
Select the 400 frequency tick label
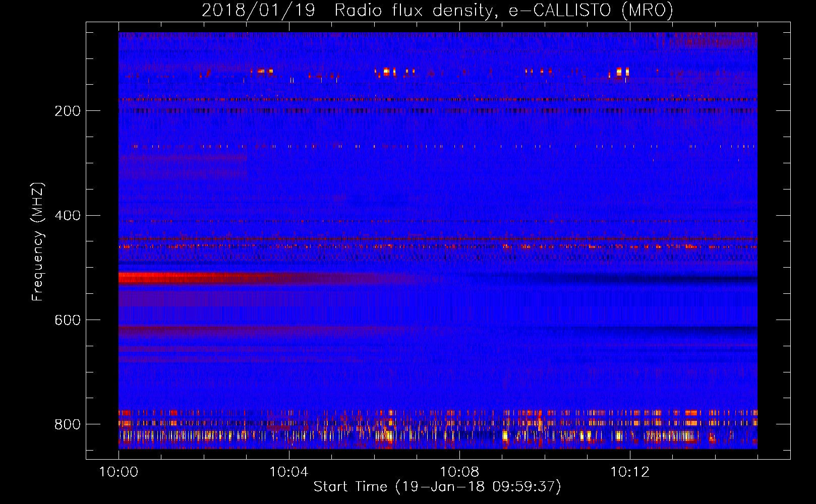(67, 216)
